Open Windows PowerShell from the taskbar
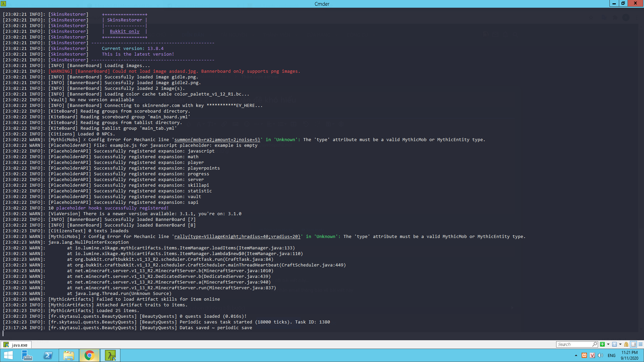This screenshot has height=362, width=644. click(48, 355)
